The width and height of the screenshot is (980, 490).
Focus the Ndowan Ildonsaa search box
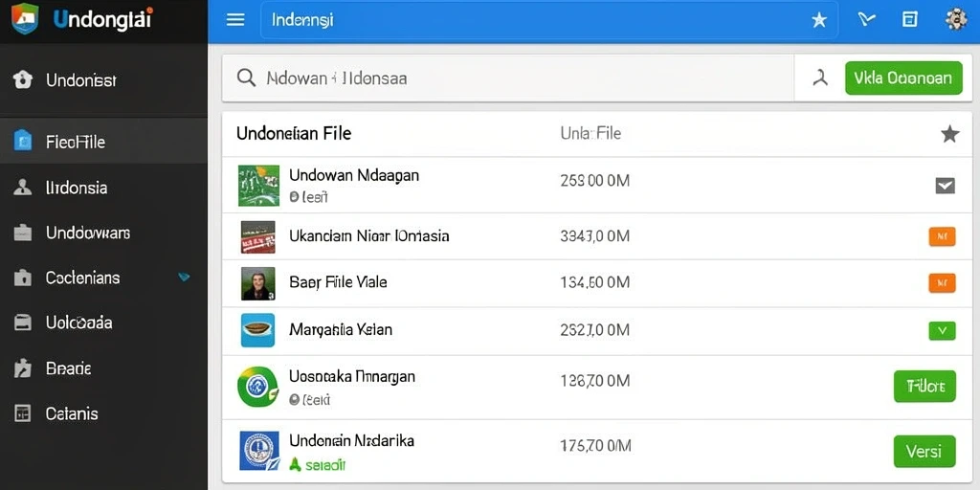508,78
